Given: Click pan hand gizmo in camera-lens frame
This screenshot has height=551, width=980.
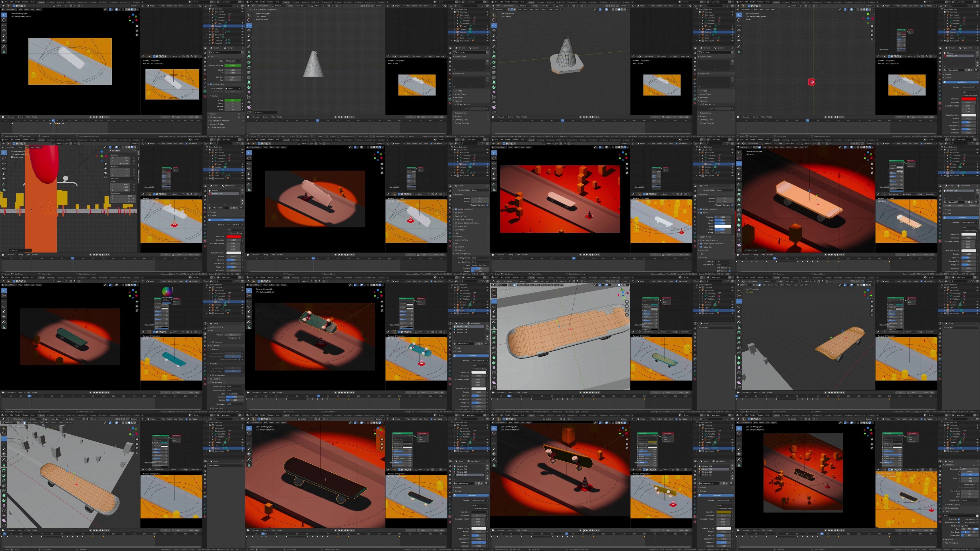Looking at the screenshot, I should (137, 30).
